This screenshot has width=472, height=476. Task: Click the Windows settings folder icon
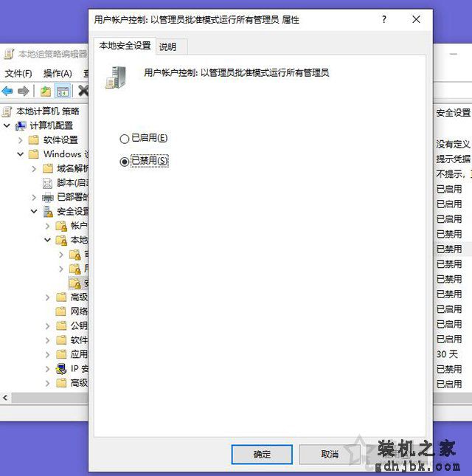tap(33, 154)
